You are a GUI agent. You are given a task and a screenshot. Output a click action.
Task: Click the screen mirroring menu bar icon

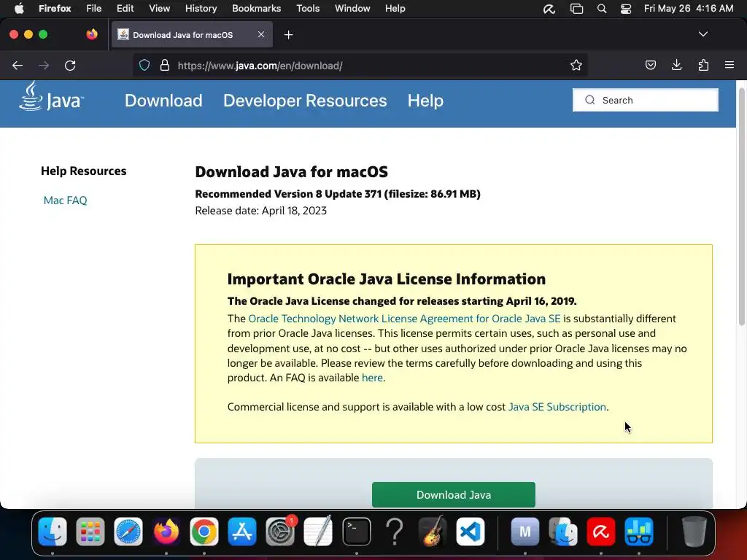576,9
